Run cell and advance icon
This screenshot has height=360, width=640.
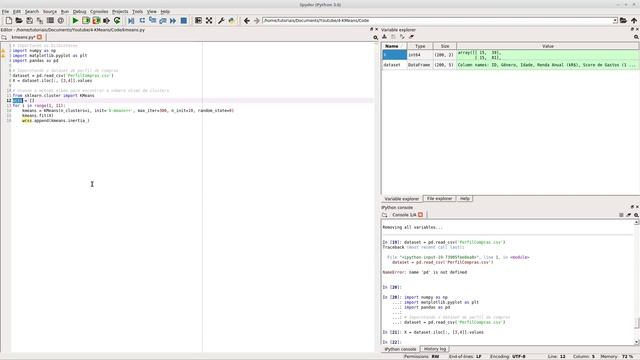pos(96,20)
